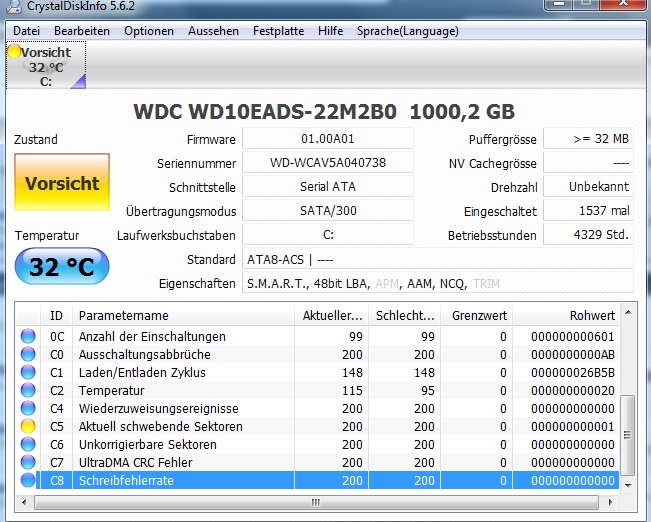Click the blue status icon for Wiederzuweisungsereignisse

pos(28,408)
